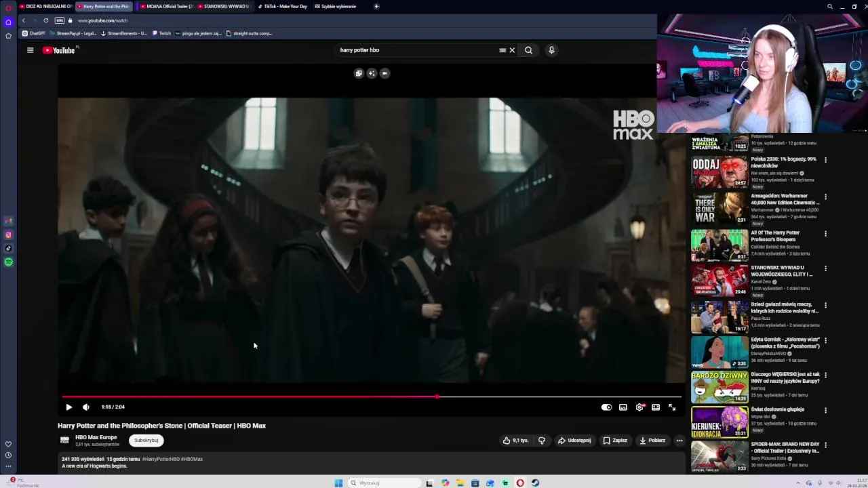Image resolution: width=868 pixels, height=488 pixels.
Task: Click the red playhead scrubber dot
Action: click(x=437, y=397)
